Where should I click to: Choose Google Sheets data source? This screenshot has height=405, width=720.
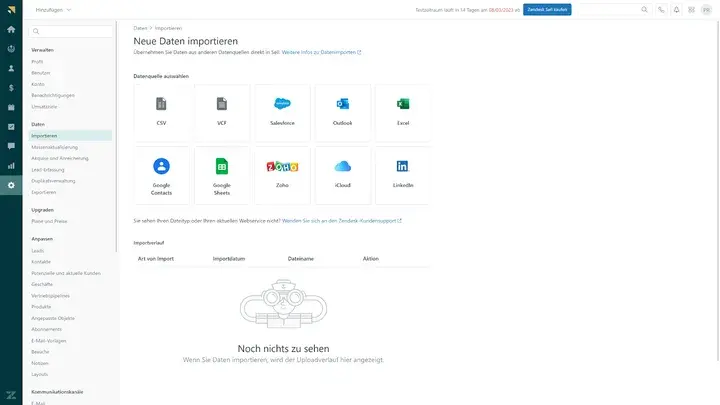click(222, 175)
